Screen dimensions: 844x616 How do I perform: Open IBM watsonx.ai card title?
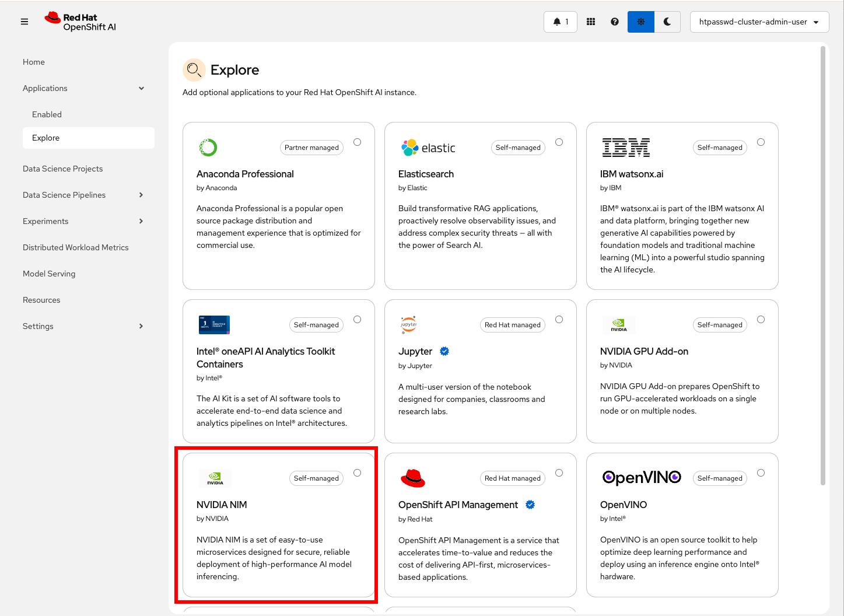632,174
